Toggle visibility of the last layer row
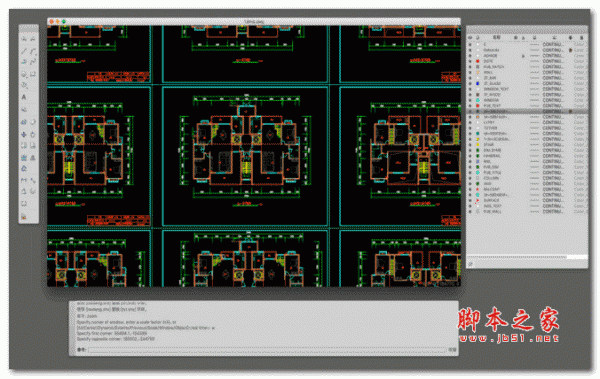The width and height of the screenshot is (600, 379). pos(470,211)
